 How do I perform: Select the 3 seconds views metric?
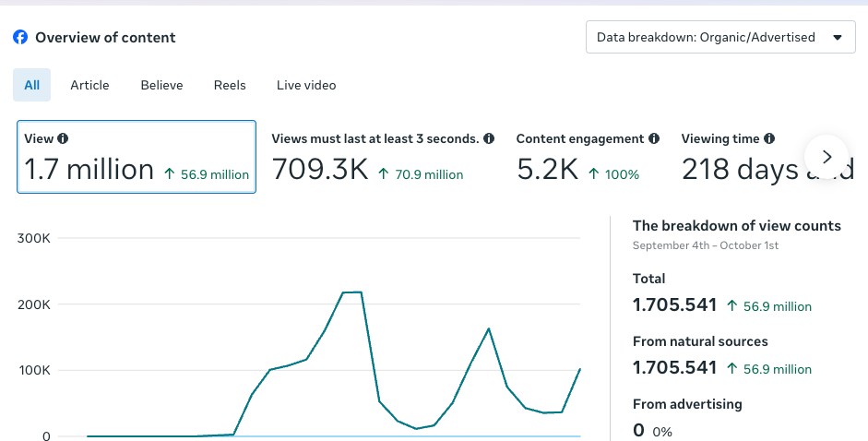[383, 158]
